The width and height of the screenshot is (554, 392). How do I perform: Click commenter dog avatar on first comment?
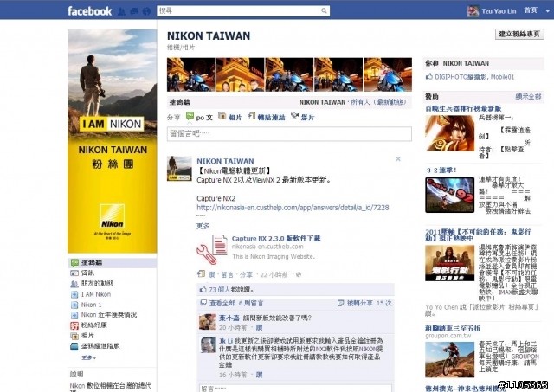click(x=208, y=322)
